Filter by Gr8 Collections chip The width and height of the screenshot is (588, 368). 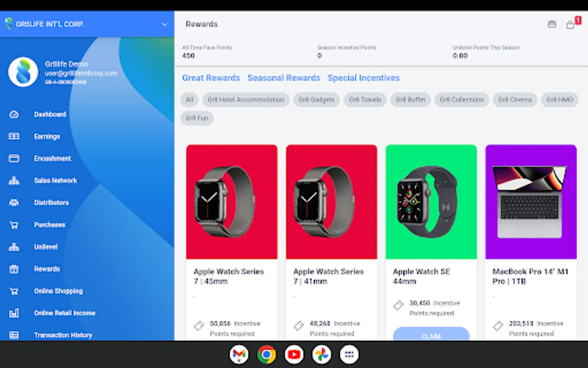(462, 100)
